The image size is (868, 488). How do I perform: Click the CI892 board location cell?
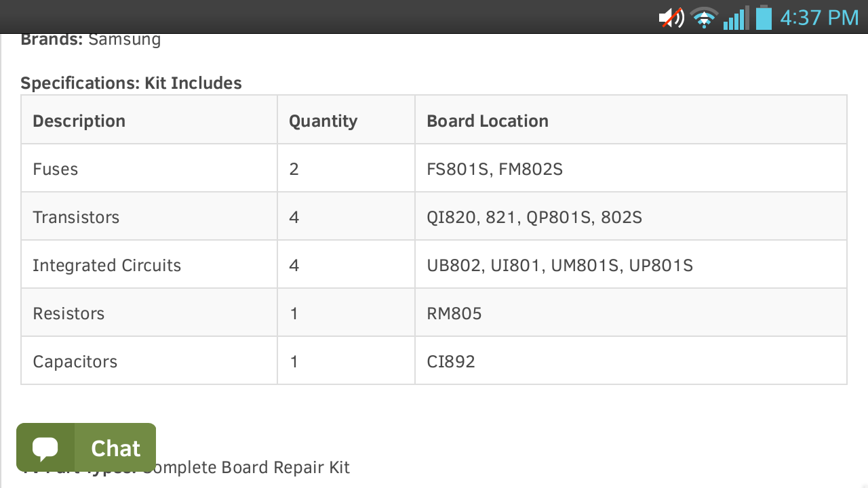tap(451, 361)
